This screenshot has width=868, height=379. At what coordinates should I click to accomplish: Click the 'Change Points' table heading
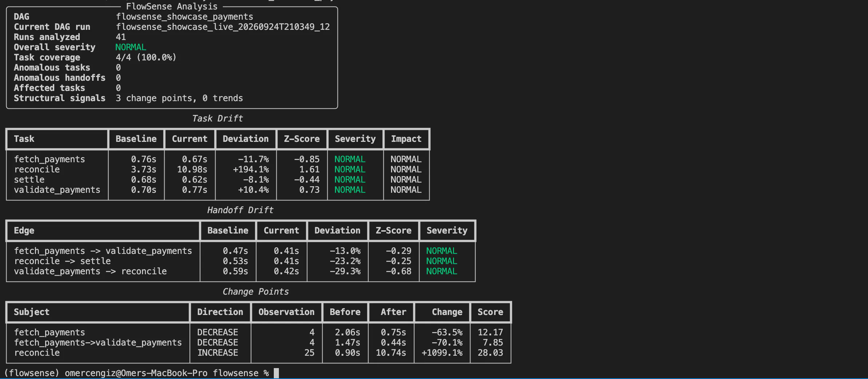pyautogui.click(x=256, y=292)
